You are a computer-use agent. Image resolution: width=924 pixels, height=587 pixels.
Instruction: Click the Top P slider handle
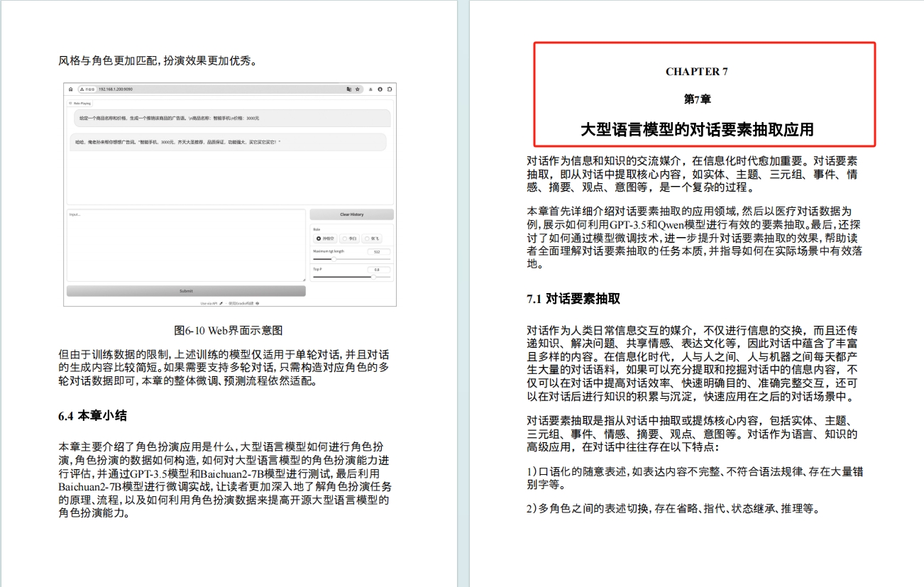(374, 277)
